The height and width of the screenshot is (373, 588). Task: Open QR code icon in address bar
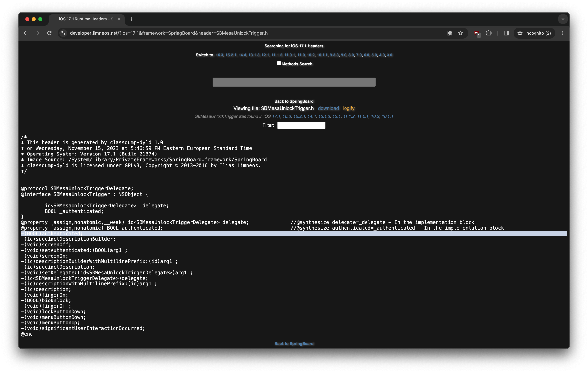click(450, 33)
